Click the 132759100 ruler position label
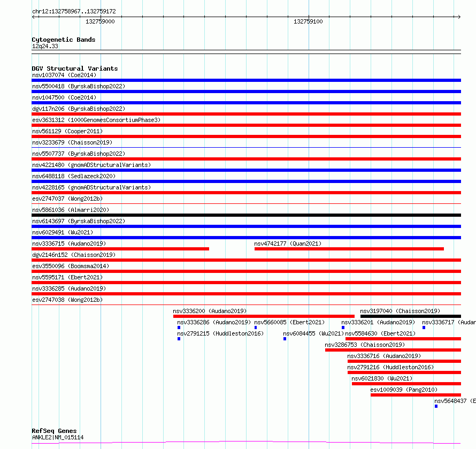The image size is (476, 449). 308,21
